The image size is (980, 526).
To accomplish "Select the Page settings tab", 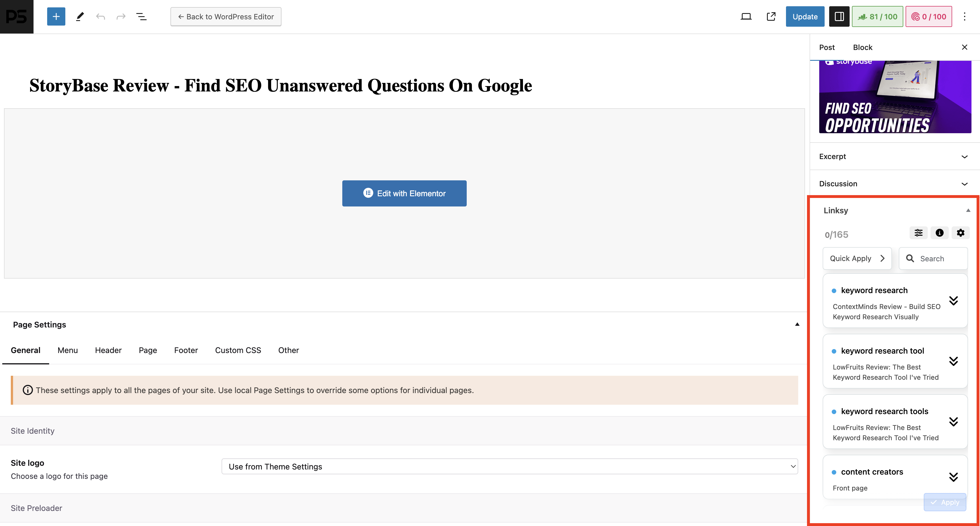I will click(148, 350).
